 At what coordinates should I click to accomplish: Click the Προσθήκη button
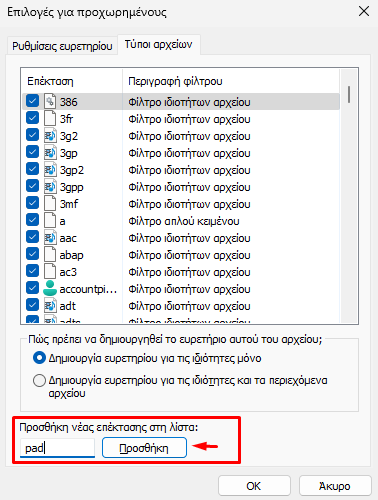pyautogui.click(x=144, y=448)
